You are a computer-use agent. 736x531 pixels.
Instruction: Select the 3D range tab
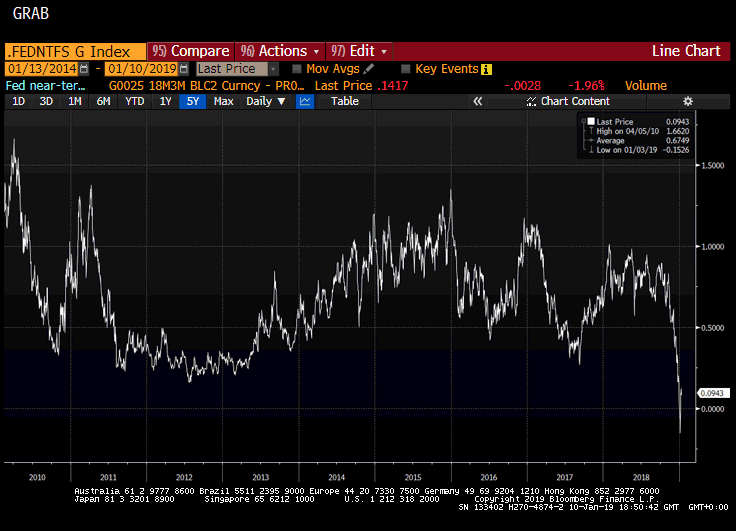[46, 101]
